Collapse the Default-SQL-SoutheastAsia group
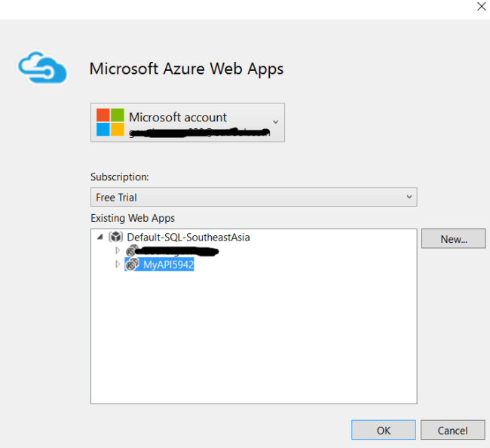Viewport: 490px width, 448px height. tap(100, 237)
